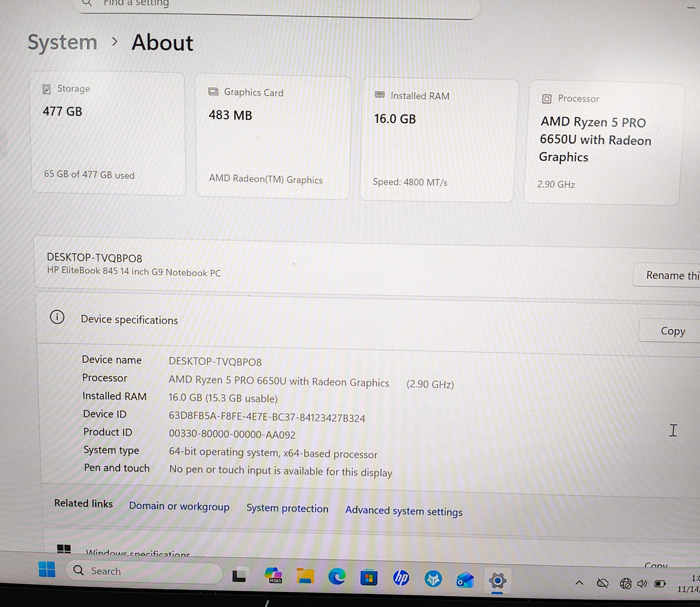Click the Rename this PC button

[x=673, y=275]
